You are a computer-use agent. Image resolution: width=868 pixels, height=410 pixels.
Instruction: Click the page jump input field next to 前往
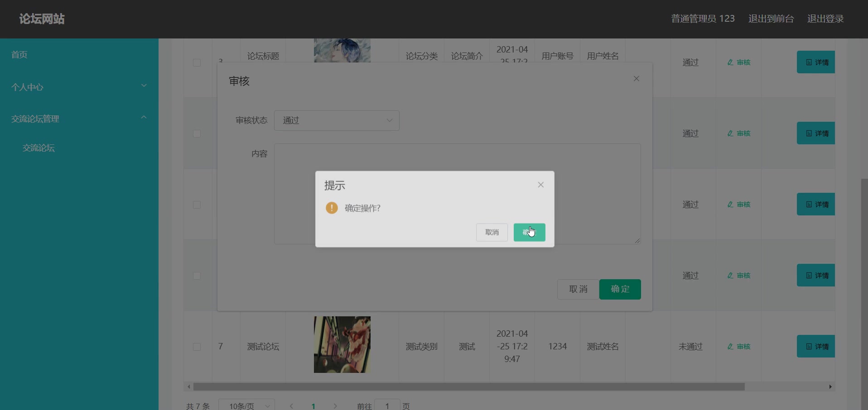(388, 406)
